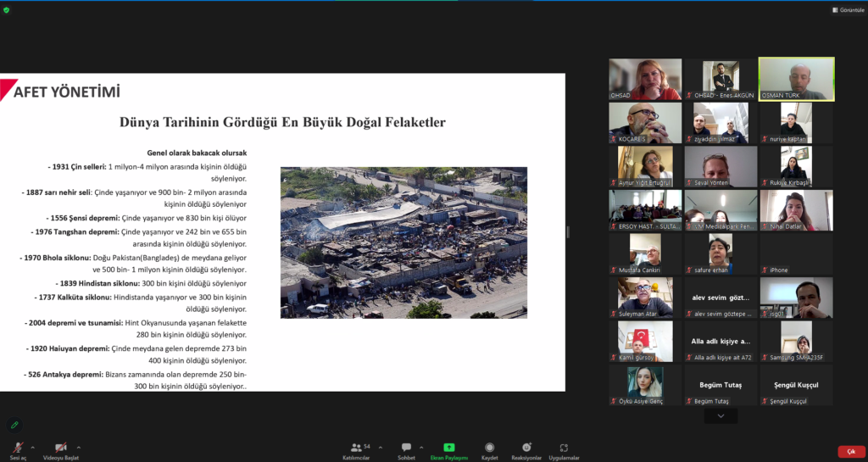Open the Sohbet chat panel
Image resolution: width=868 pixels, height=462 pixels.
(x=406, y=448)
